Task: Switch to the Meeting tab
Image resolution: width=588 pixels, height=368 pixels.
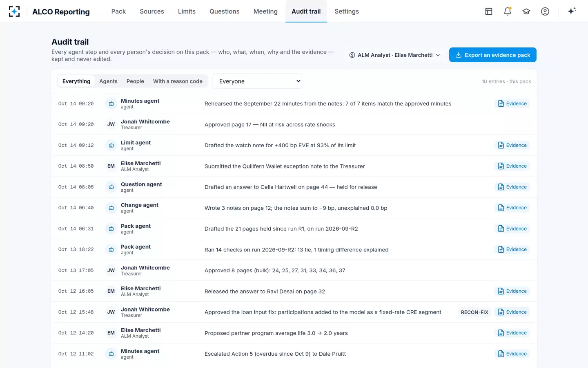Action: coord(265,11)
